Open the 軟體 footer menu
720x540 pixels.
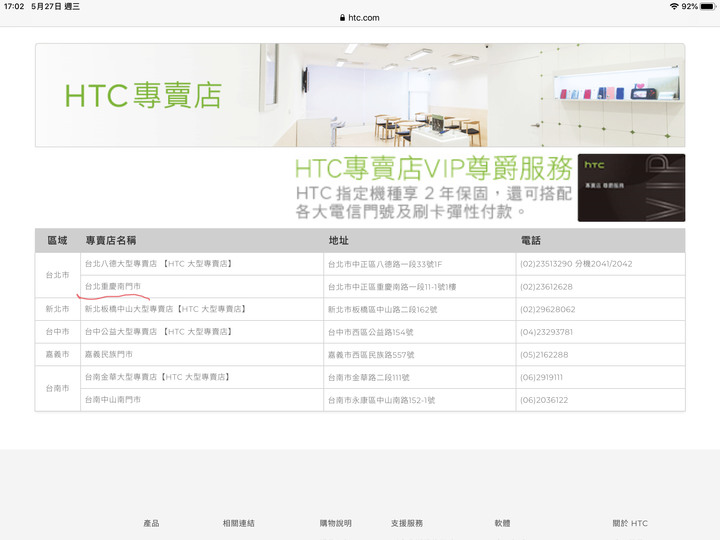pos(502,523)
